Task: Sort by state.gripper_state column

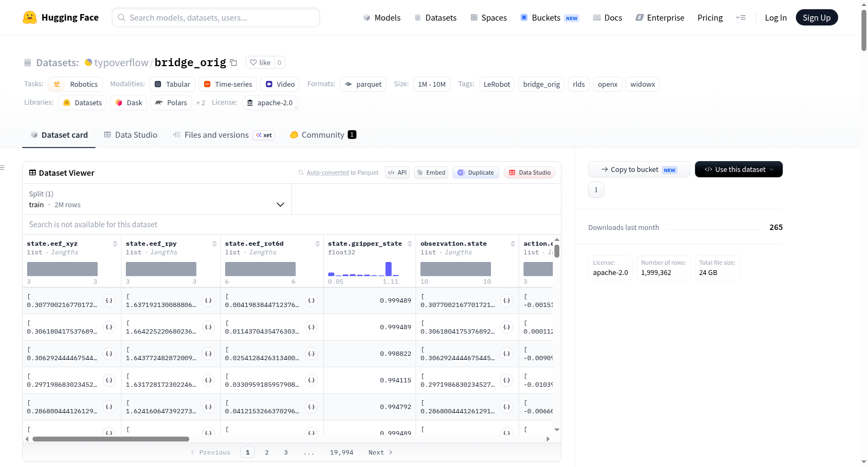Action: pyautogui.click(x=410, y=244)
